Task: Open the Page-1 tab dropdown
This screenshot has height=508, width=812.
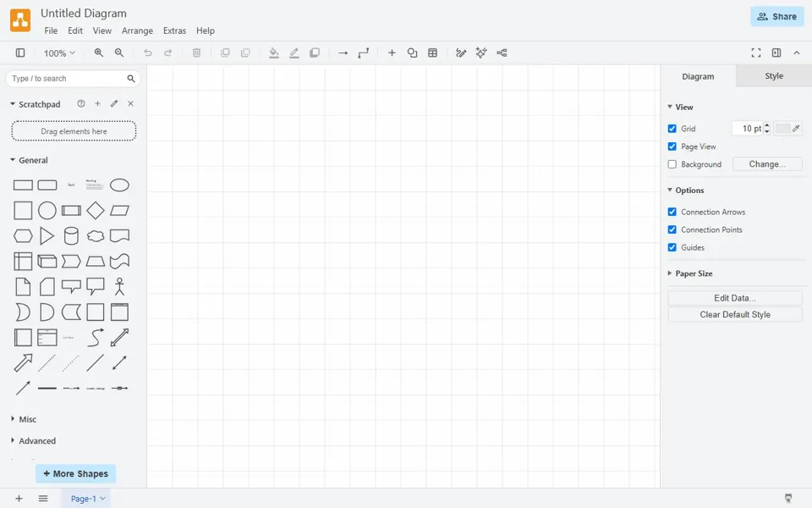Action: (102, 499)
